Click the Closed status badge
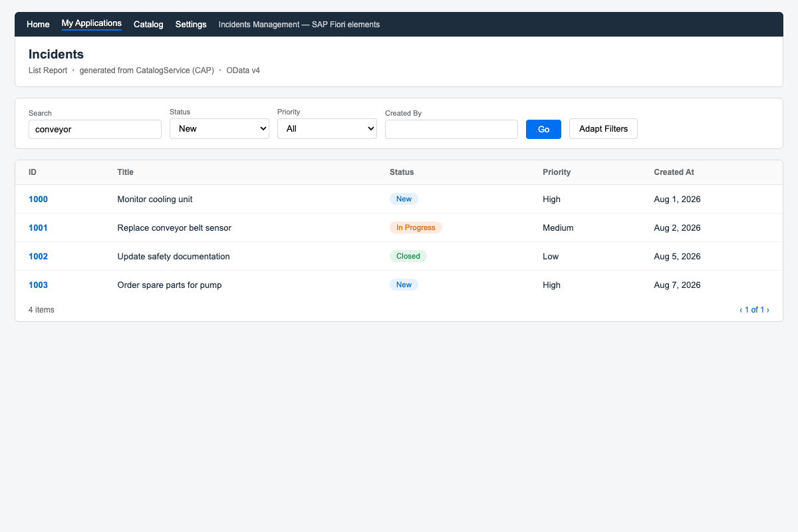798x532 pixels. [x=408, y=256]
